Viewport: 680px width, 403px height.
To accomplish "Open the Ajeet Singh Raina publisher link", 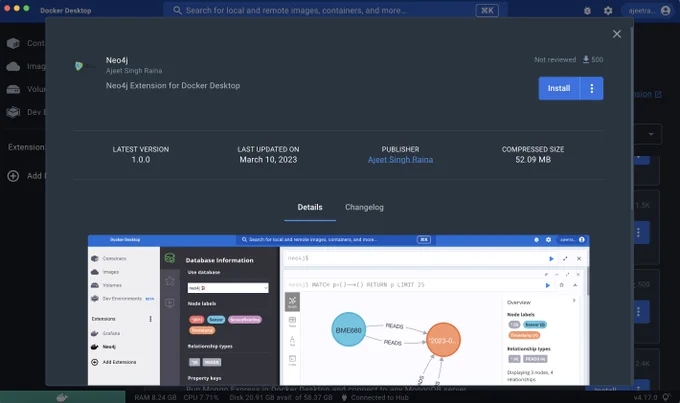I will pos(400,160).
